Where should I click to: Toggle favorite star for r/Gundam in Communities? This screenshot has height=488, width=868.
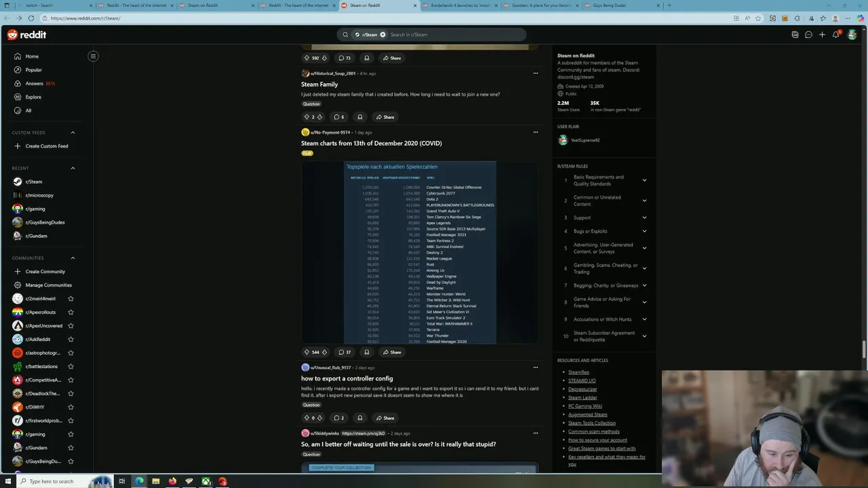click(71, 447)
